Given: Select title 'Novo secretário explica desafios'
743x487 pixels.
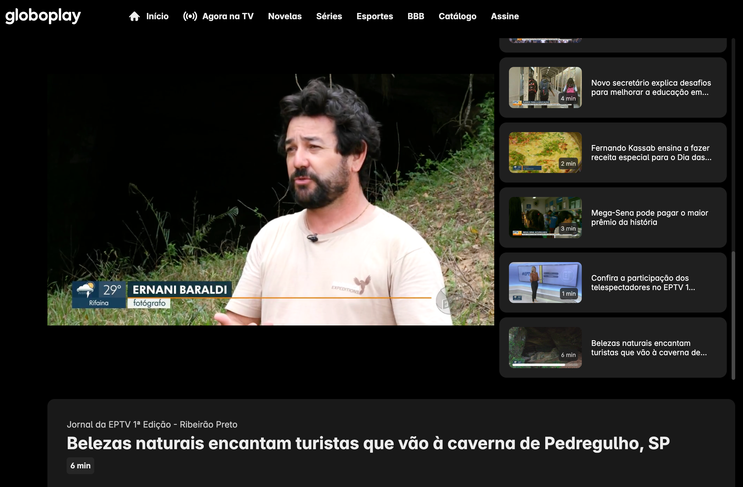Looking at the screenshot, I should [651, 88].
